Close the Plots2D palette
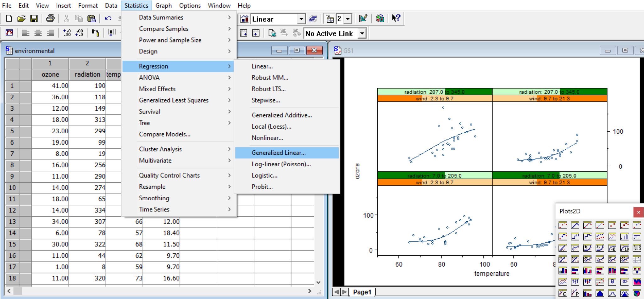Viewport: 644px width, 299px height. (x=638, y=212)
